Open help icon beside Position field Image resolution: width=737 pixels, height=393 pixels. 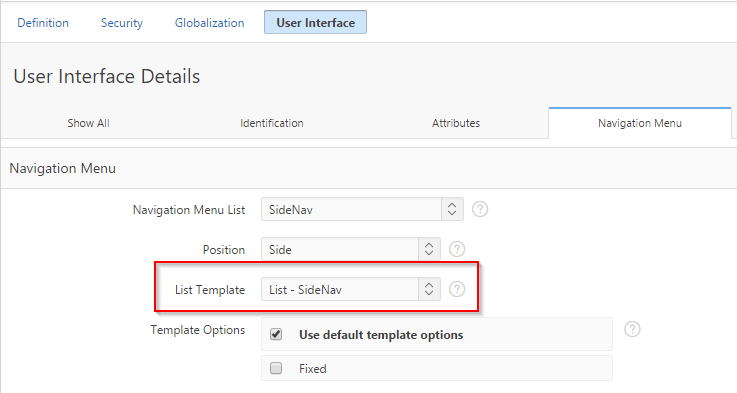point(456,249)
